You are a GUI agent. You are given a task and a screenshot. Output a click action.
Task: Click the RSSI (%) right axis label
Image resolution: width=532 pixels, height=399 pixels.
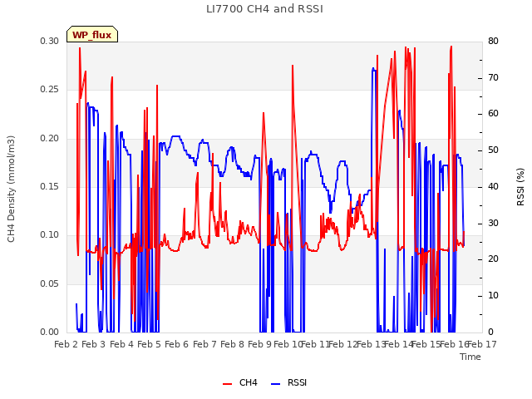pyautogui.click(x=520, y=187)
